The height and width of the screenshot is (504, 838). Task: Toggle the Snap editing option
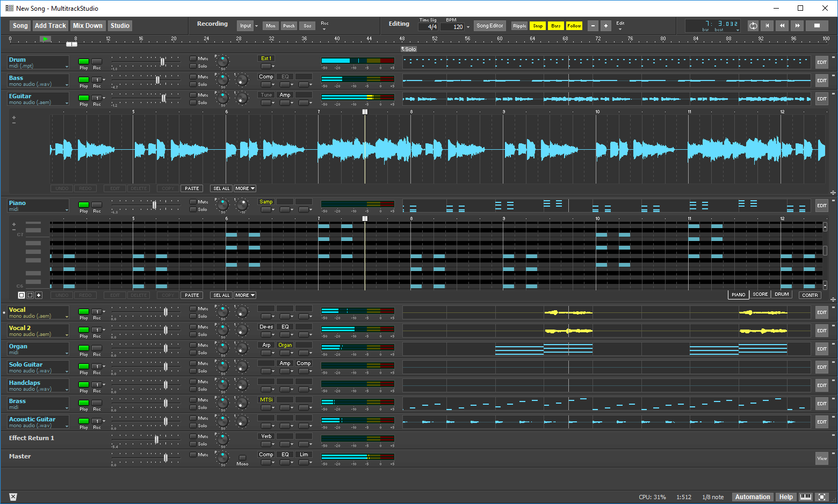click(538, 26)
